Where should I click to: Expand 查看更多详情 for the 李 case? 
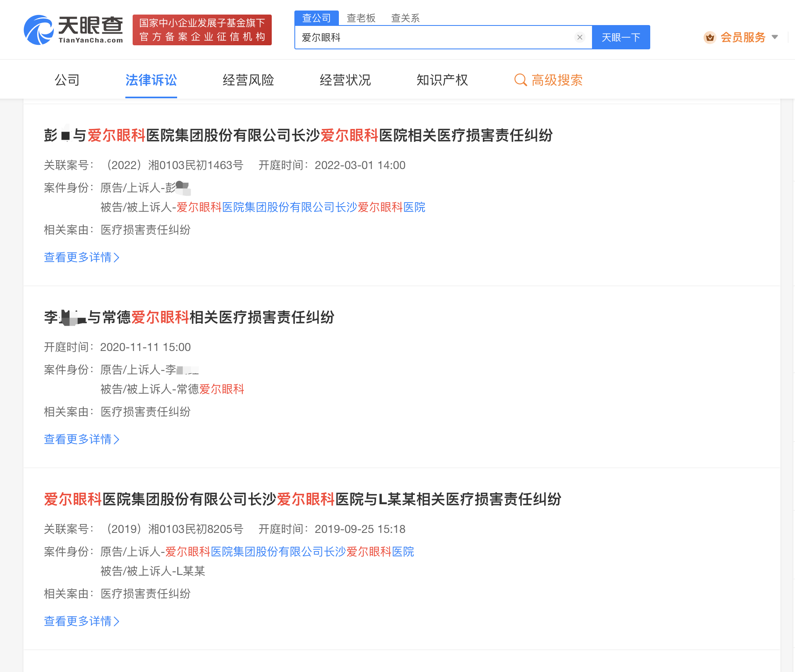(x=81, y=439)
